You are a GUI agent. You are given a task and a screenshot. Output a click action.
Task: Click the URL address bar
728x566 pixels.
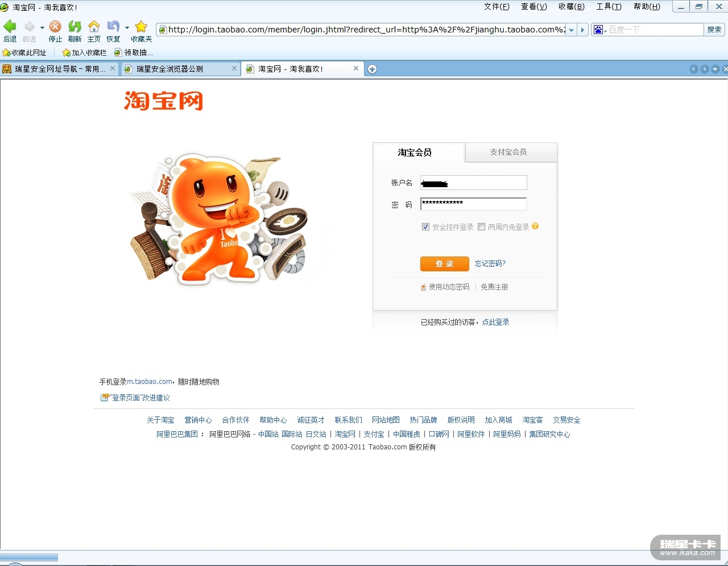pos(367,30)
